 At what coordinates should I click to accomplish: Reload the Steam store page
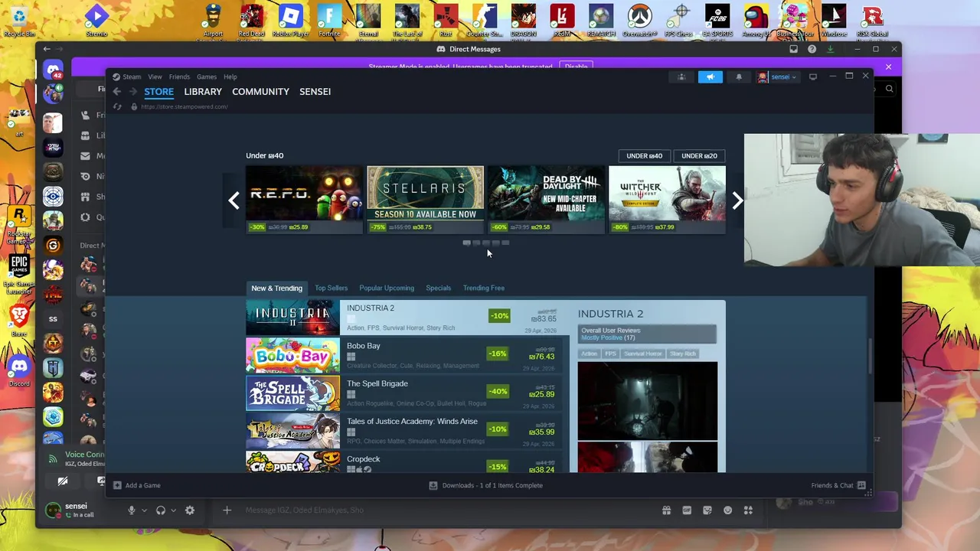point(117,106)
